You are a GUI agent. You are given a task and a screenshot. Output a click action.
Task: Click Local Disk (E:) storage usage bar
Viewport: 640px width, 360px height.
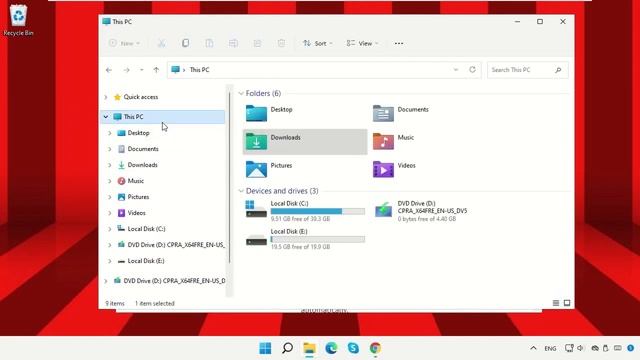coord(318,240)
